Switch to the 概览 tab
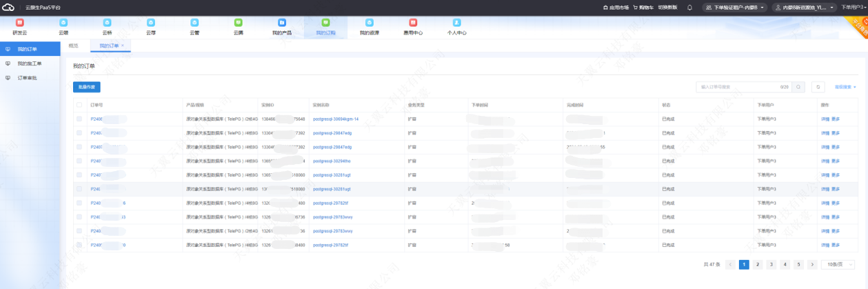Image resolution: width=868 pixels, height=289 pixels. click(x=74, y=46)
